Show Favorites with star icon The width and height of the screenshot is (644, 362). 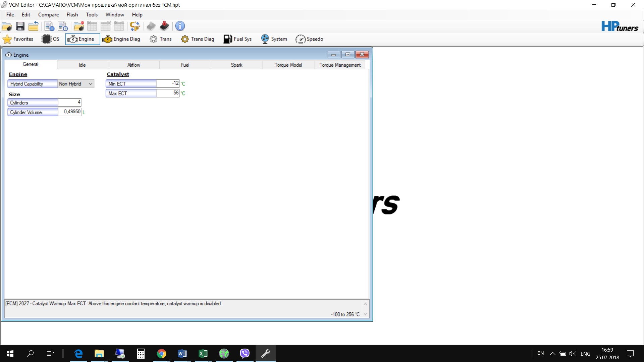point(18,39)
